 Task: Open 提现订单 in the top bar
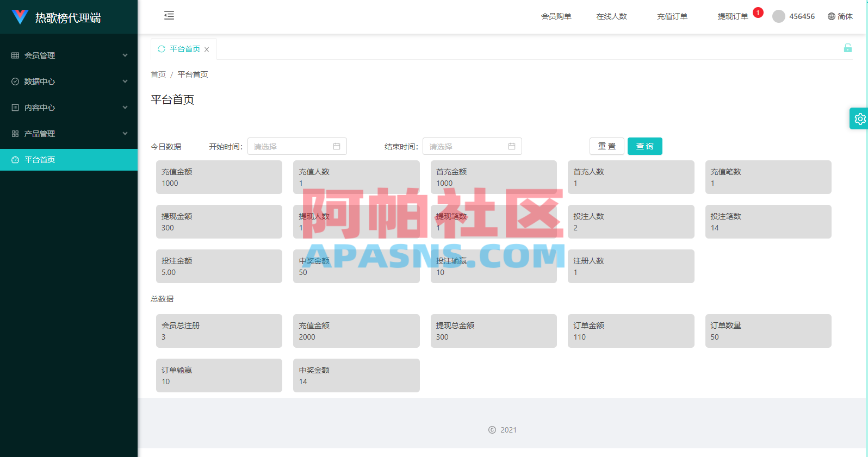[733, 16]
